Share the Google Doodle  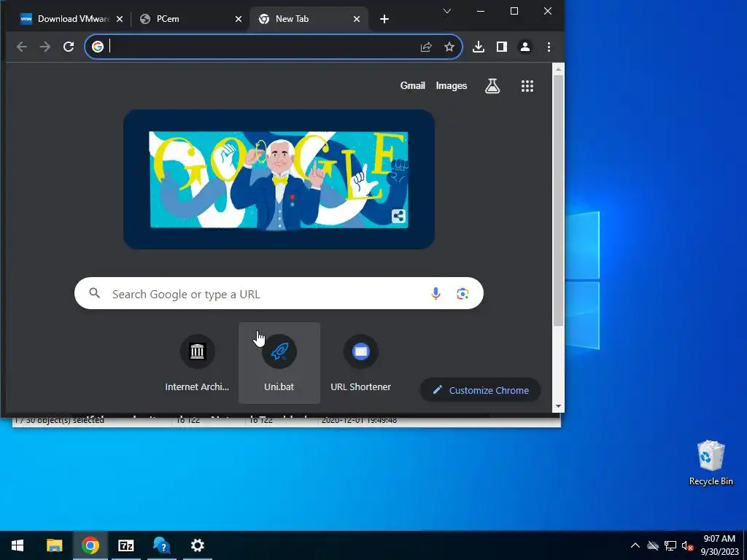[x=398, y=216]
